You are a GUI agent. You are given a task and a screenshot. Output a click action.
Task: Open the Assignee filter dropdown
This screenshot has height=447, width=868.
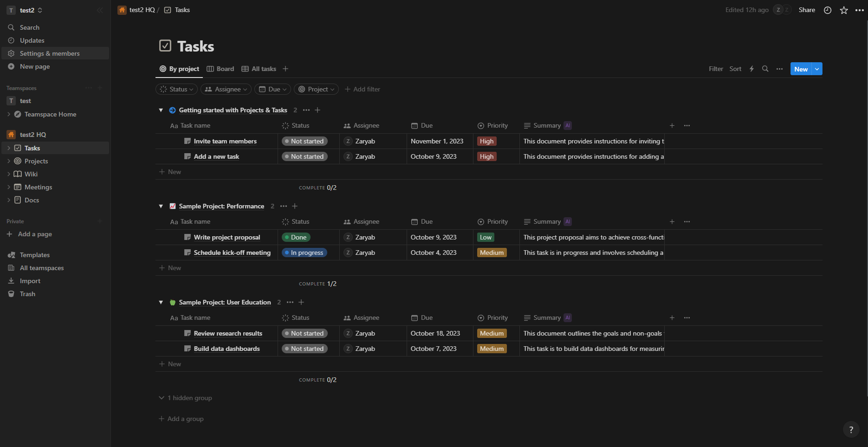[226, 90]
